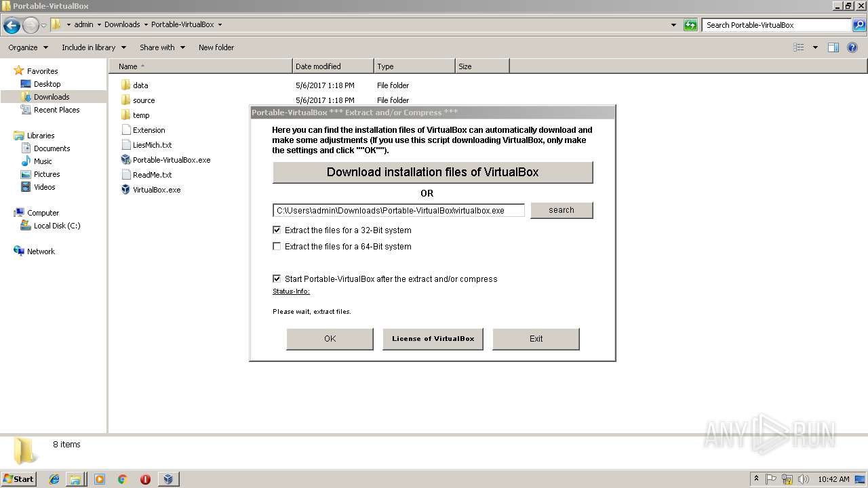This screenshot has height=488, width=868.
Task: Switch to VirtualBox taskbar icon
Action: point(168,479)
